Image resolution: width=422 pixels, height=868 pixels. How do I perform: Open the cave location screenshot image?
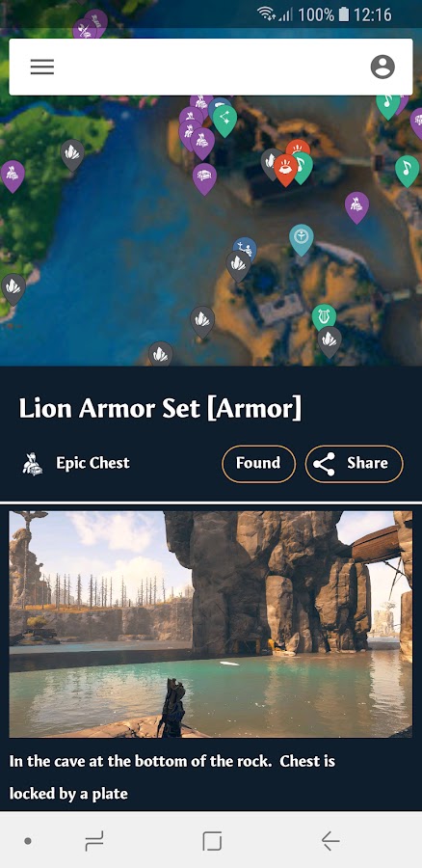[211, 624]
